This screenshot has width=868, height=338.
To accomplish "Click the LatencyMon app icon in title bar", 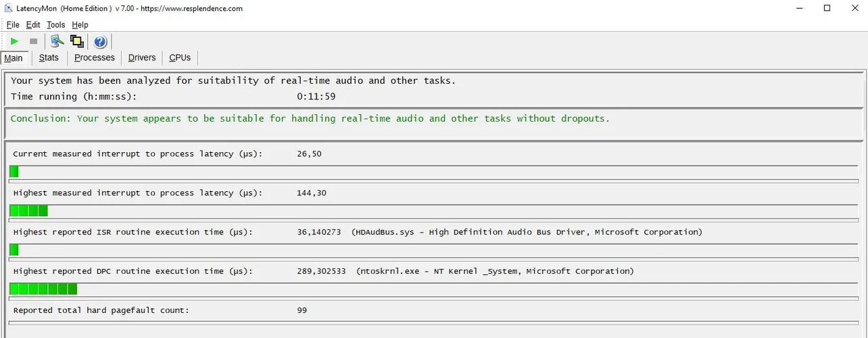I will tap(9, 9).
